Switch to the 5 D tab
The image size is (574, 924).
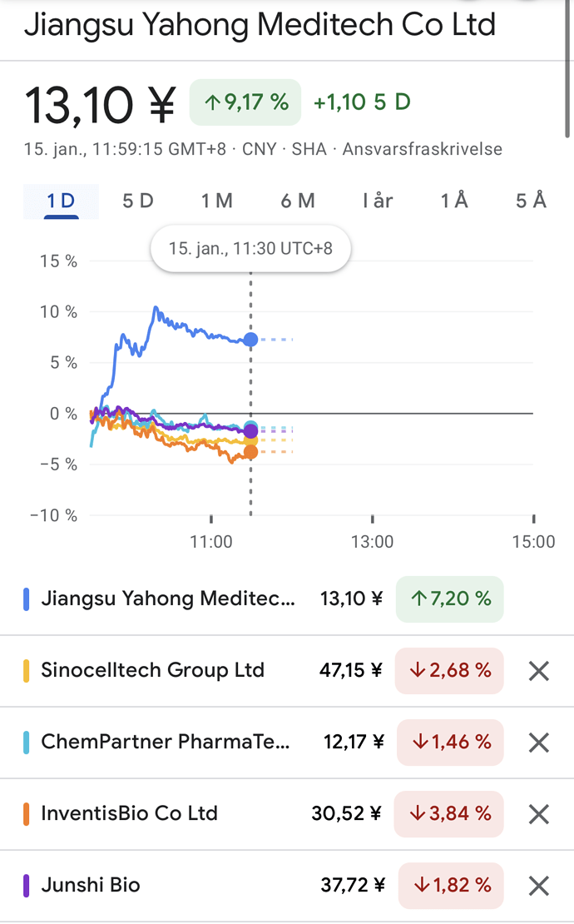point(138,201)
